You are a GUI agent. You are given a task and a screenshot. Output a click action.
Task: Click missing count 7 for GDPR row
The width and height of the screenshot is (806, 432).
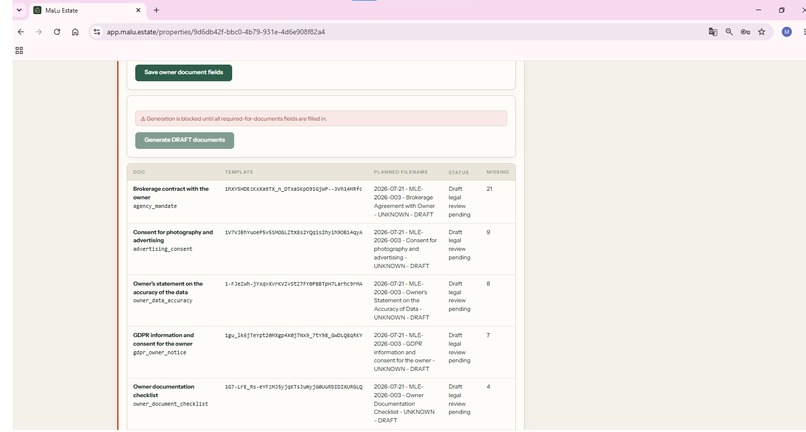click(488, 335)
